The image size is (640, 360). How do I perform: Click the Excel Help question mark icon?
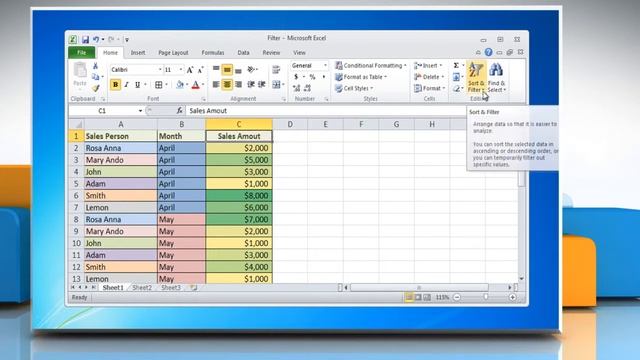489,52
